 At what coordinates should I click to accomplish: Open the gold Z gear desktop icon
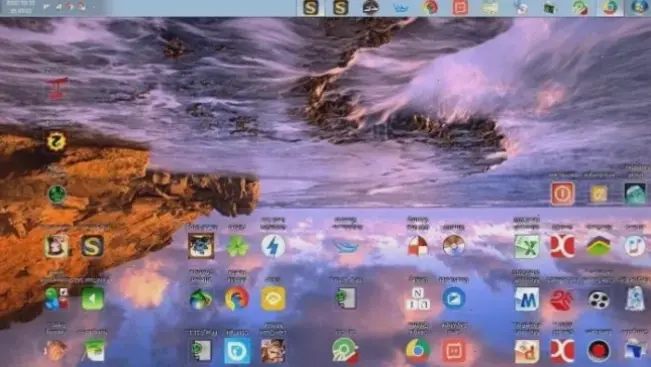[56, 141]
